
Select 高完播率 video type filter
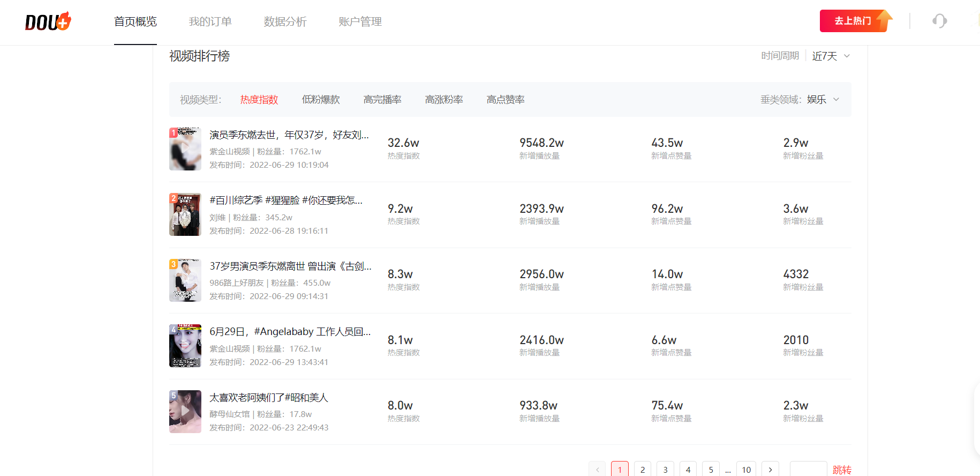coord(382,99)
